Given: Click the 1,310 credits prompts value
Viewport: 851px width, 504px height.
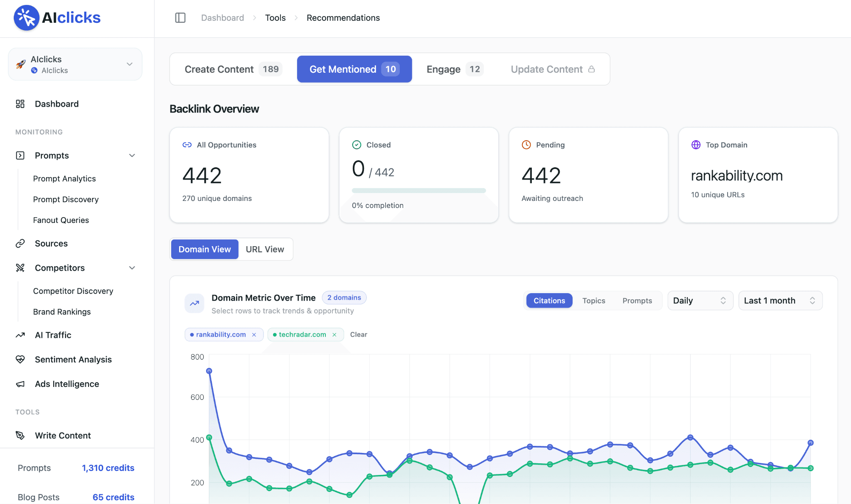Looking at the screenshot, I should (x=108, y=468).
